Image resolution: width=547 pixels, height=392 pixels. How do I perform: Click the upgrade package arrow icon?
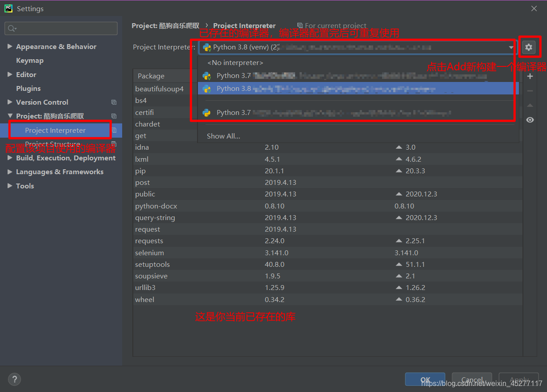530,106
